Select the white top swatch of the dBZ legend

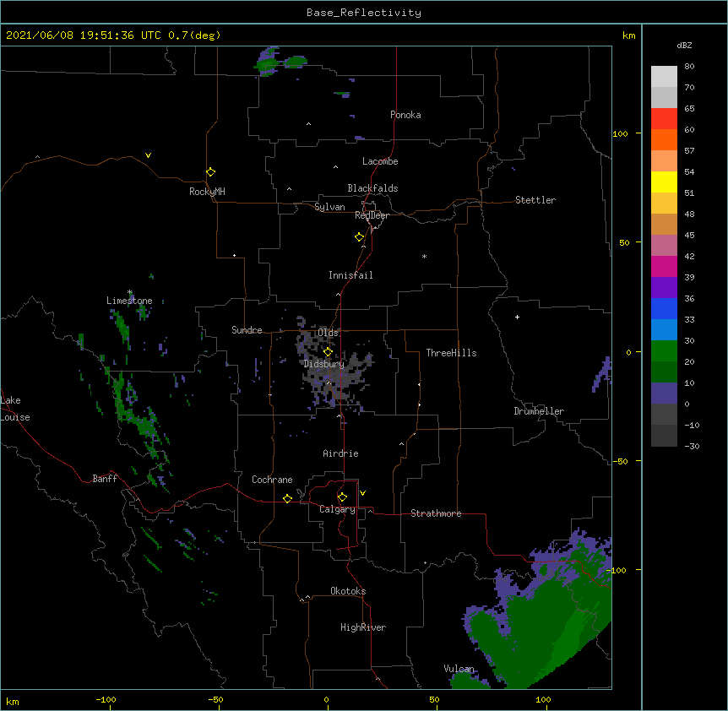click(x=664, y=77)
